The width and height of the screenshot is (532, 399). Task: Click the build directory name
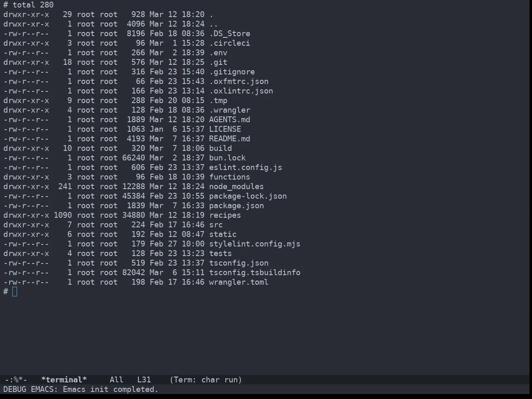point(220,148)
